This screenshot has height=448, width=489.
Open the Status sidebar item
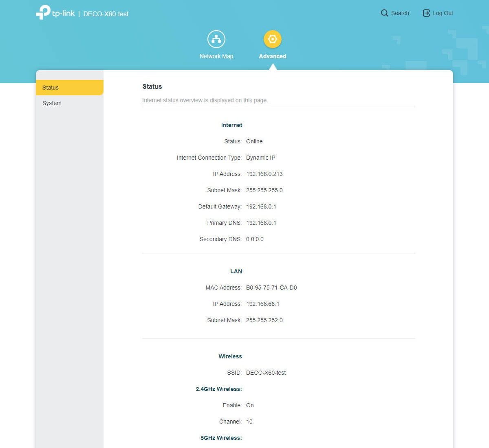(x=70, y=88)
